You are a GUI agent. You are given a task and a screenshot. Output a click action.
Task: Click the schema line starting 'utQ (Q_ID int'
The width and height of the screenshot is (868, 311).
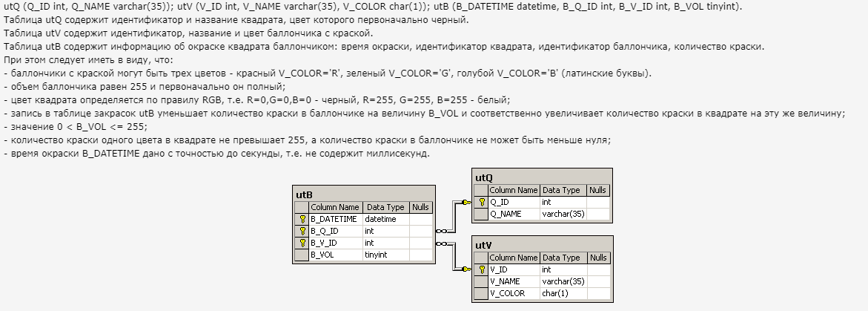(x=373, y=7)
